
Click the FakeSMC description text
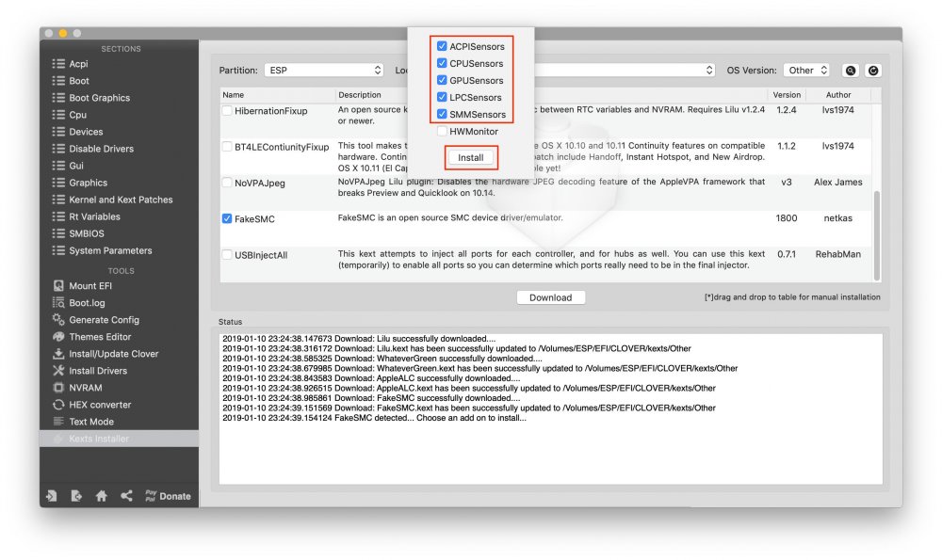pyautogui.click(x=450, y=217)
